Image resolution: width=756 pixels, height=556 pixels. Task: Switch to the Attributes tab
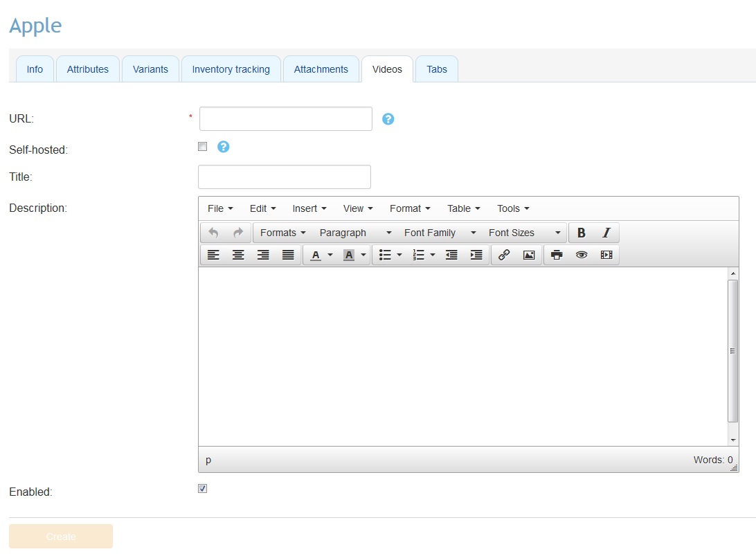[x=88, y=69]
